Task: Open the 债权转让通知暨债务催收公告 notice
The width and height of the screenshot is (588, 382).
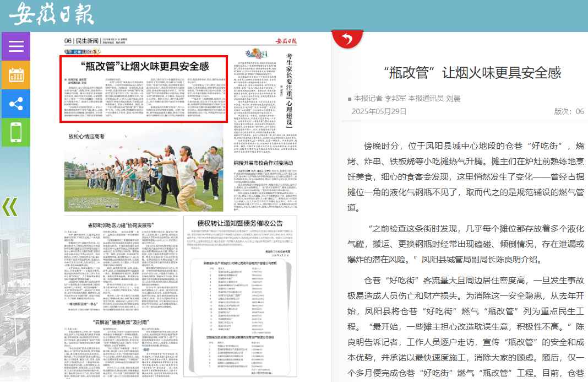Action: (x=240, y=223)
